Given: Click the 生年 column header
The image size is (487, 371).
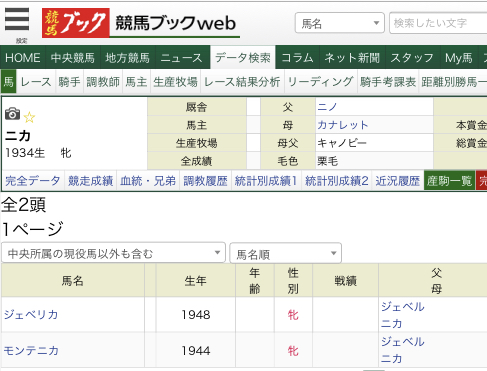Looking at the screenshot, I should coord(195,280).
